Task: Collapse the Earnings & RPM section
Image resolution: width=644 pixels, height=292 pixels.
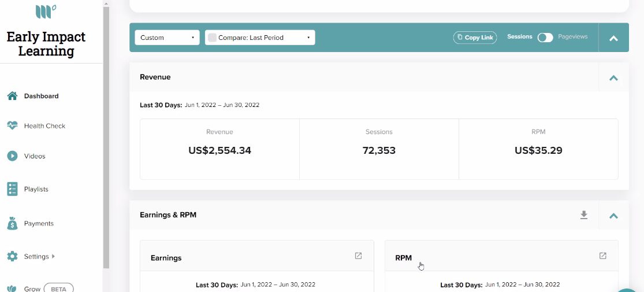Action: 613,215
